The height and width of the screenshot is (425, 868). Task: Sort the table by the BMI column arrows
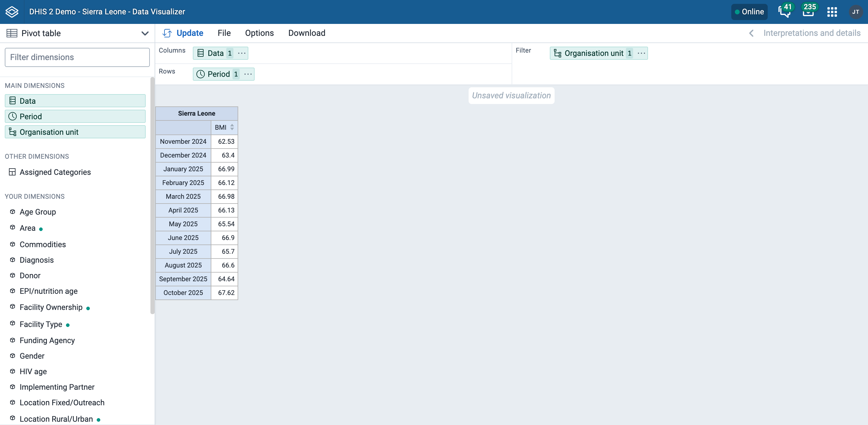(232, 128)
